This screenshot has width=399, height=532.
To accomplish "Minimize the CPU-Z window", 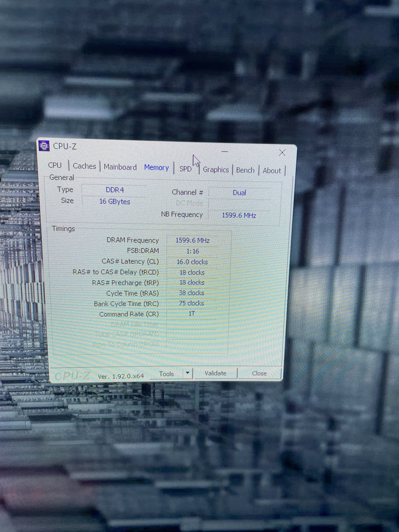I will tap(225, 151).
